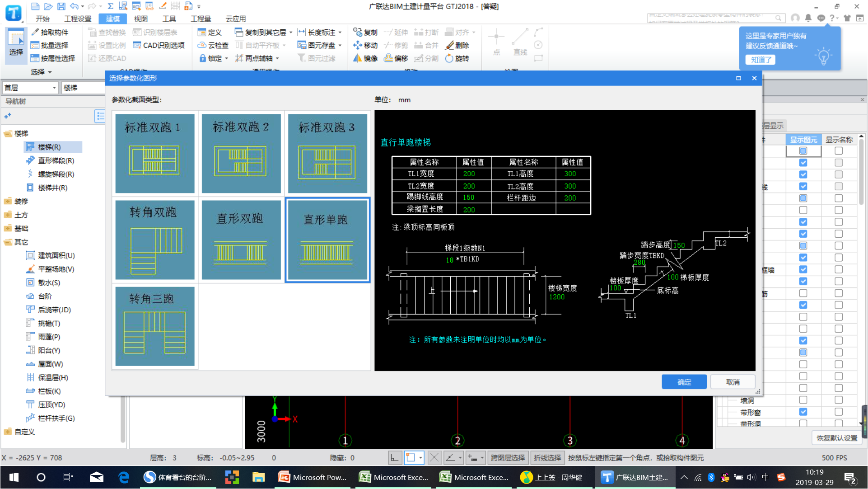Click the 定义 define icon
Screen dimensions: 868x489
(x=202, y=32)
